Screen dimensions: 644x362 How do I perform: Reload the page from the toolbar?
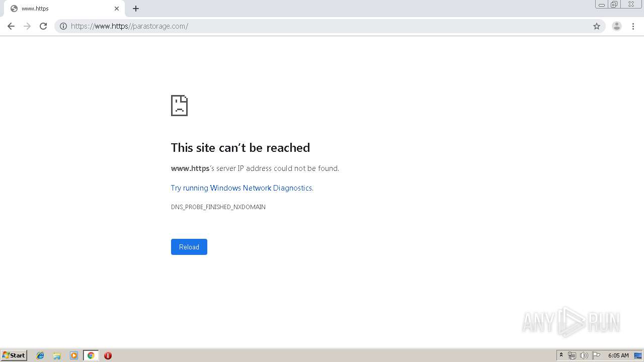point(43,26)
